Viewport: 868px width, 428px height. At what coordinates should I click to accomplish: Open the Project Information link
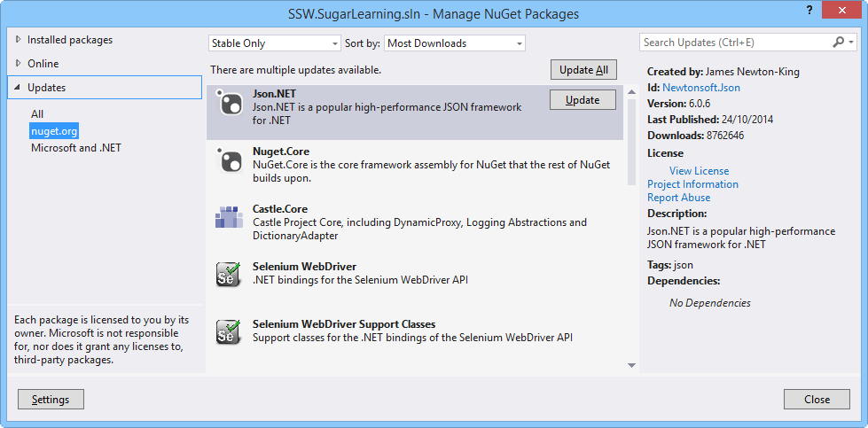click(692, 184)
